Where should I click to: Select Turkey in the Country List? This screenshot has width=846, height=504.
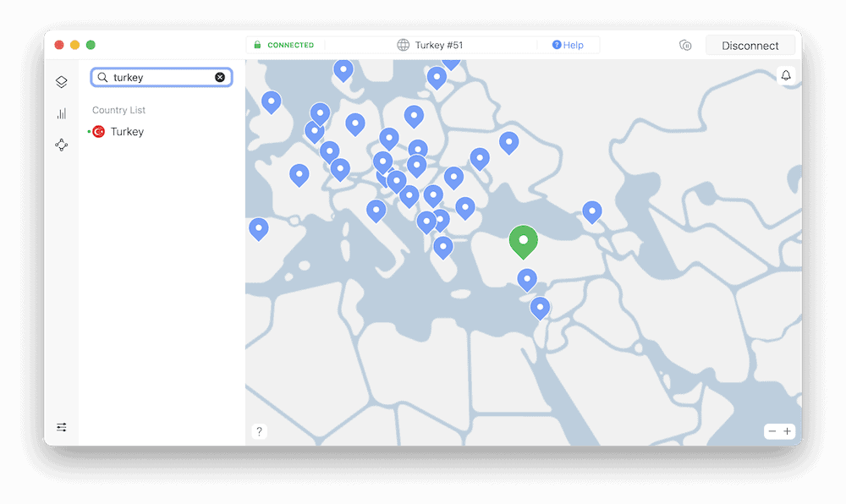(x=127, y=132)
